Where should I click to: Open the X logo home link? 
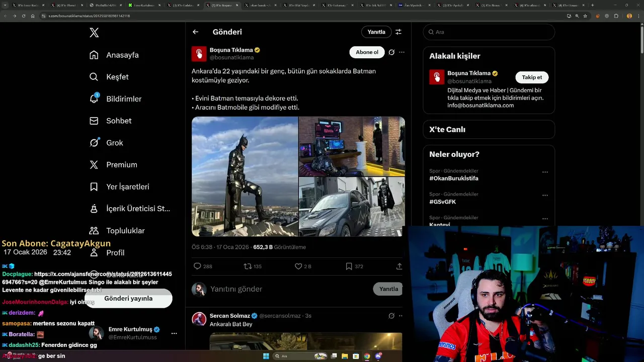pyautogui.click(x=94, y=33)
